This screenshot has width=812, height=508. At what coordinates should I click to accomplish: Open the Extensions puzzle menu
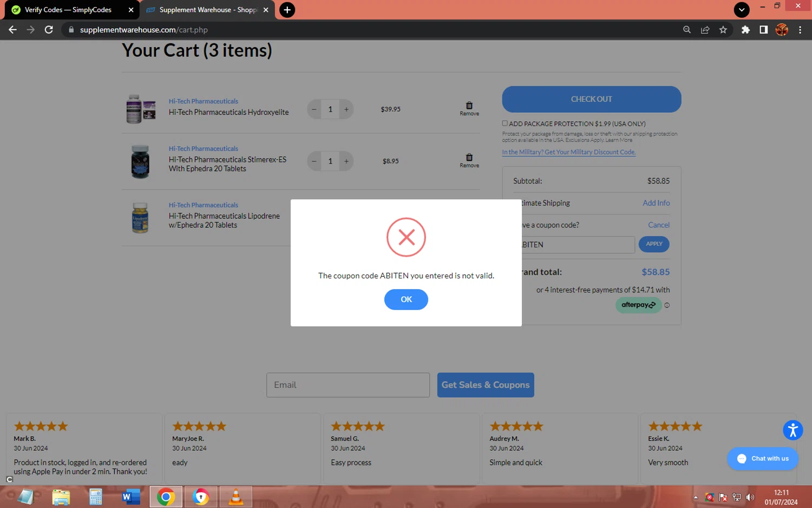tap(745, 30)
